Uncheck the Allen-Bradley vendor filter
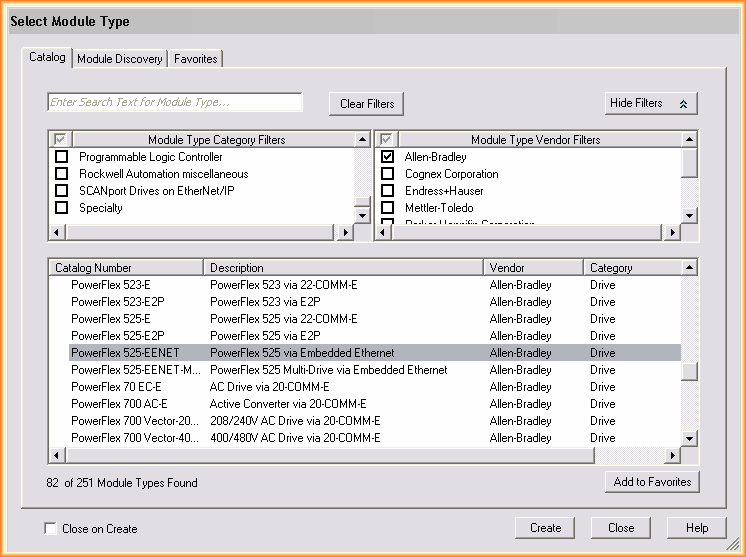Viewport: 746px width, 557px height. coord(387,157)
